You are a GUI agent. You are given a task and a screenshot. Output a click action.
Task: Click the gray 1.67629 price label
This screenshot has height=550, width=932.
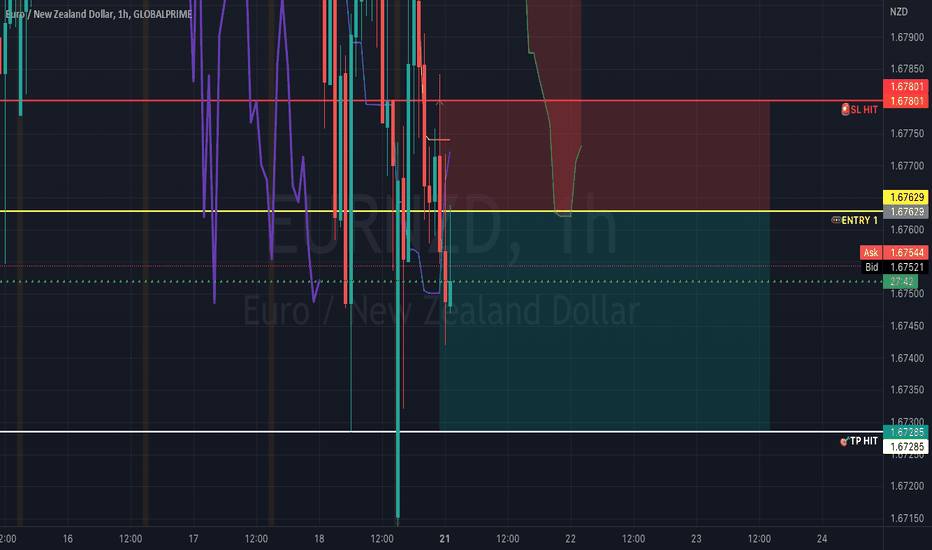pyautogui.click(x=906, y=212)
